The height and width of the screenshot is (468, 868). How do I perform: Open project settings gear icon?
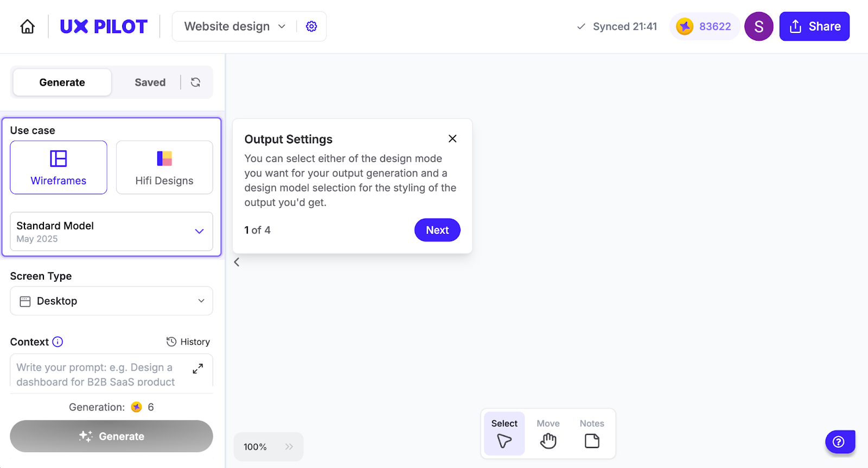[311, 27]
